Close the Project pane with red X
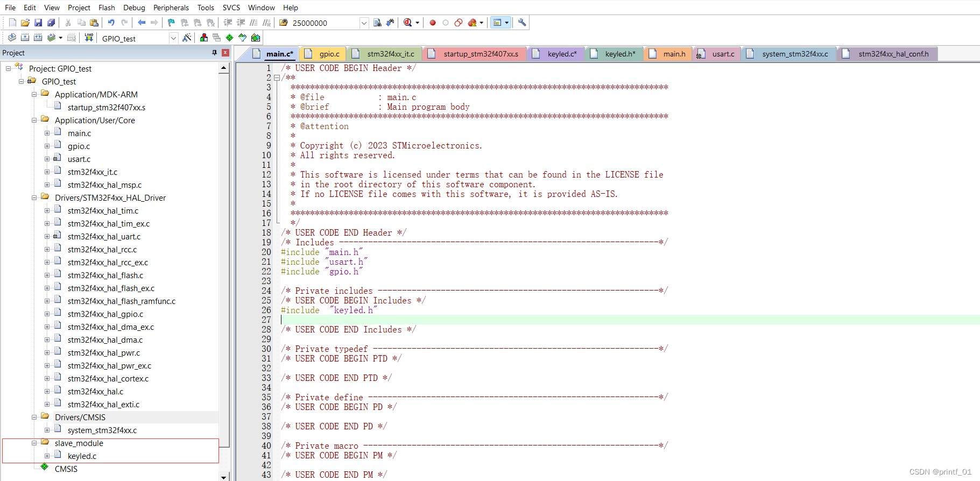 pos(225,53)
